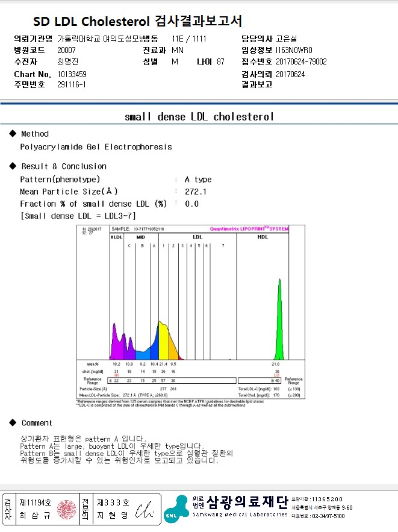The image size is (398, 532).
Task: Select the reception number 20170624-79002
Action: click(x=301, y=61)
